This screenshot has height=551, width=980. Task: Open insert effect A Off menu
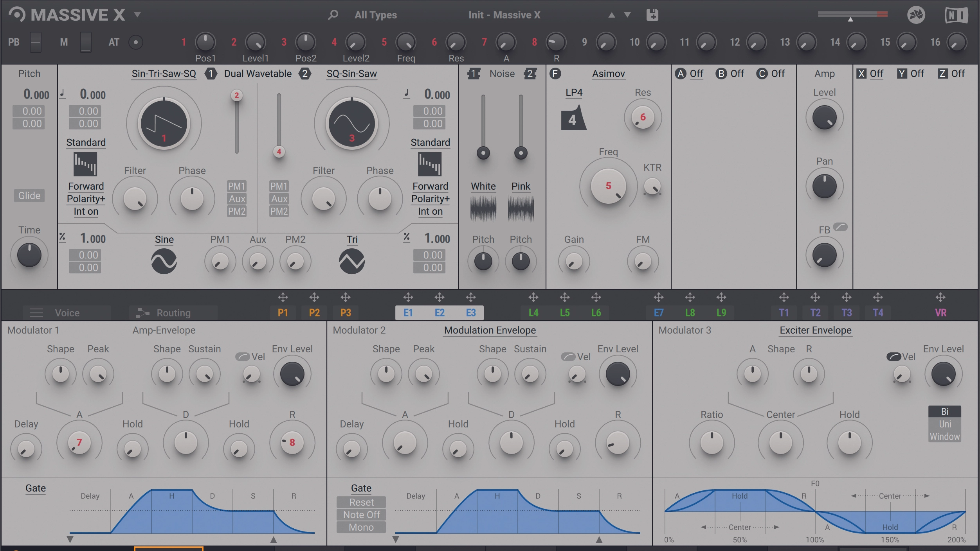[696, 74]
